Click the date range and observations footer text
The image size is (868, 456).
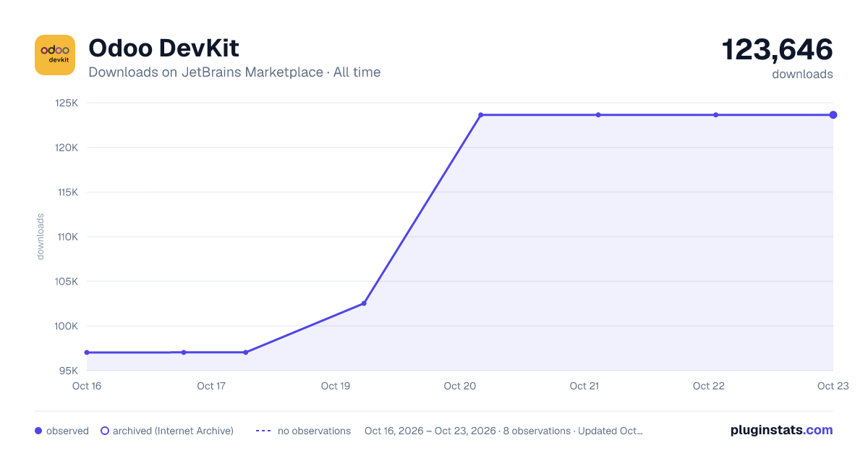503,431
